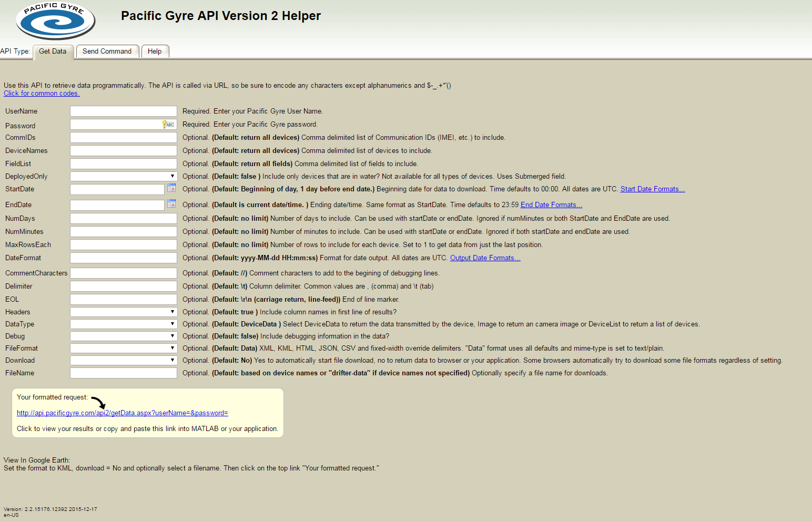
Task: Click the 'API Type:' label
Action: 15,52
